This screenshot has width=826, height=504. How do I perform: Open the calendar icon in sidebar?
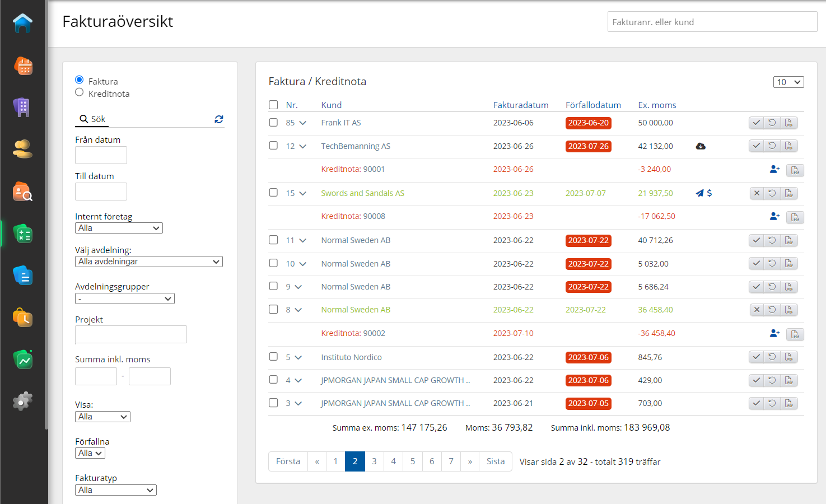[22, 66]
